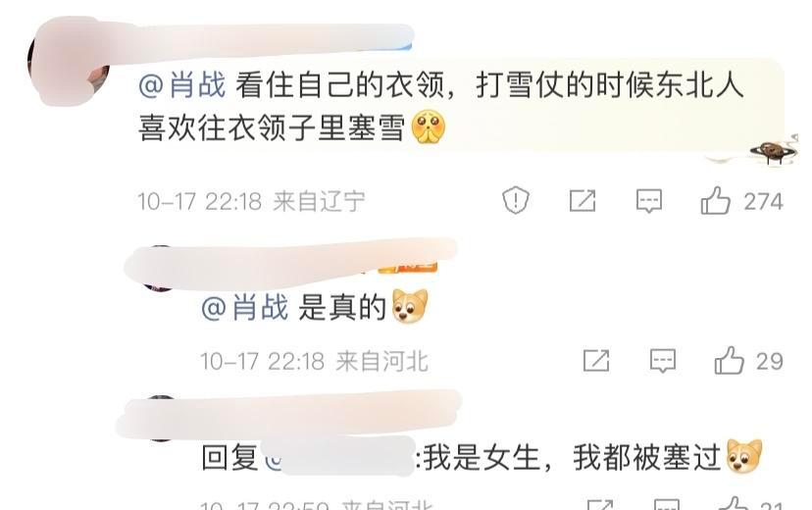Open the second commenter's blurred username
The height and width of the screenshot is (510, 812).
(290, 263)
